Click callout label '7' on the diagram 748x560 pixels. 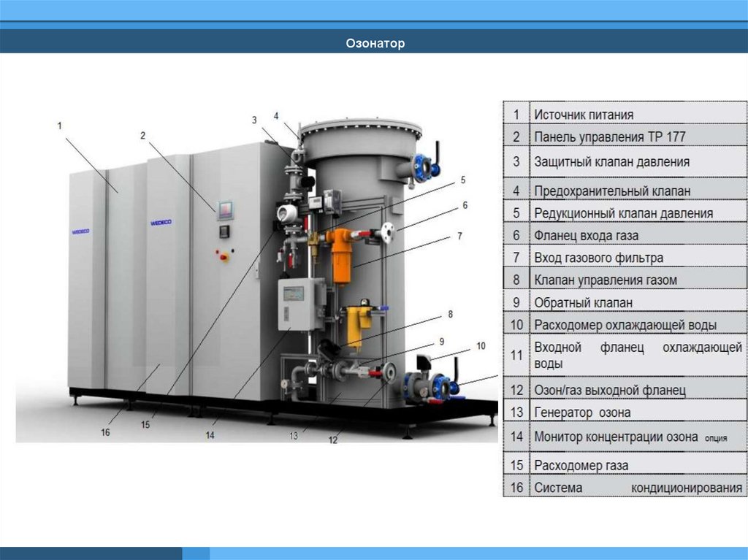(x=459, y=236)
